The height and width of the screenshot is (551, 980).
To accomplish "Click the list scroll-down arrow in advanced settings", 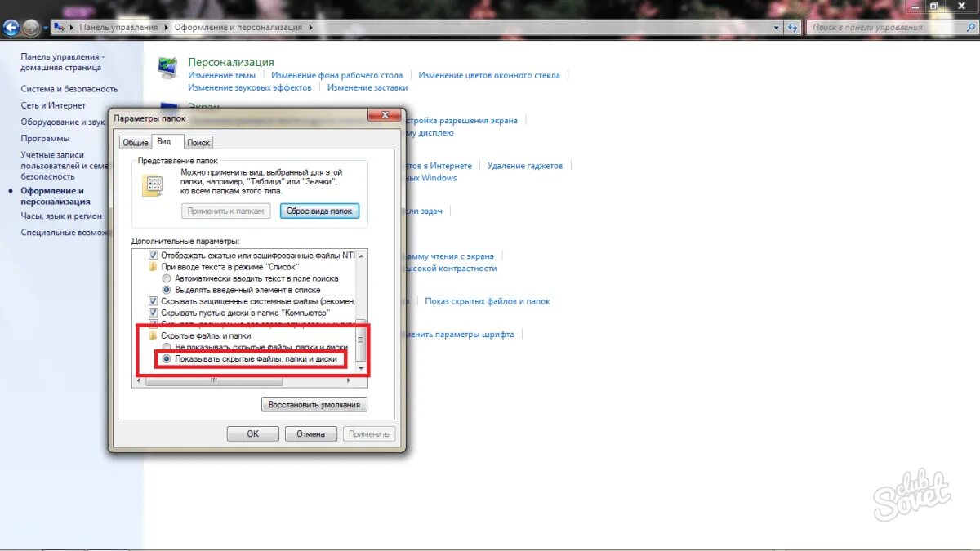I will click(x=363, y=369).
